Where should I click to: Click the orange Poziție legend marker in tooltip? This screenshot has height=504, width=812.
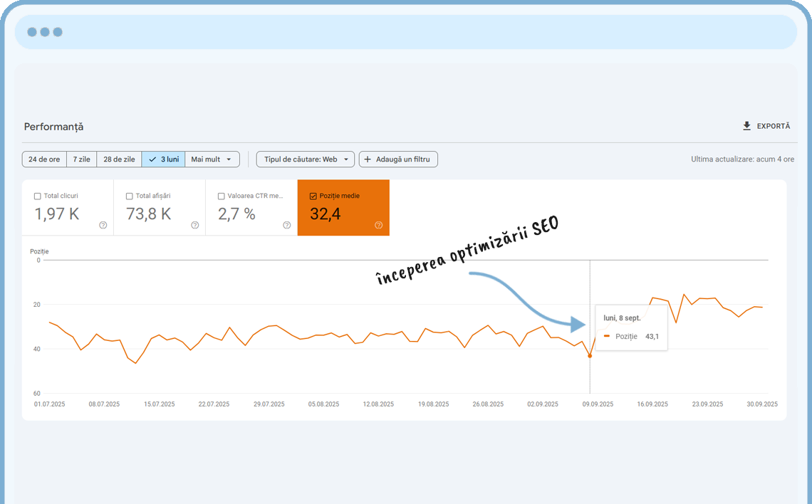click(x=608, y=337)
